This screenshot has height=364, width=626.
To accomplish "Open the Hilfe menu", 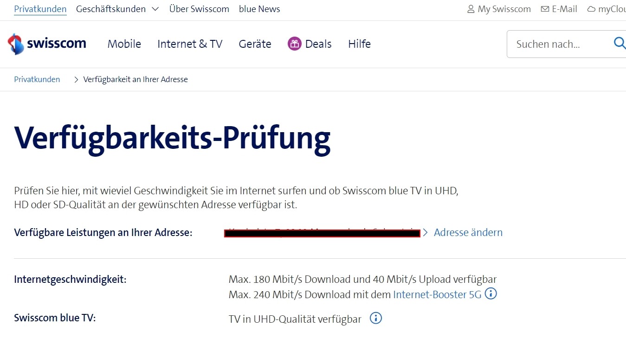I will tap(359, 44).
